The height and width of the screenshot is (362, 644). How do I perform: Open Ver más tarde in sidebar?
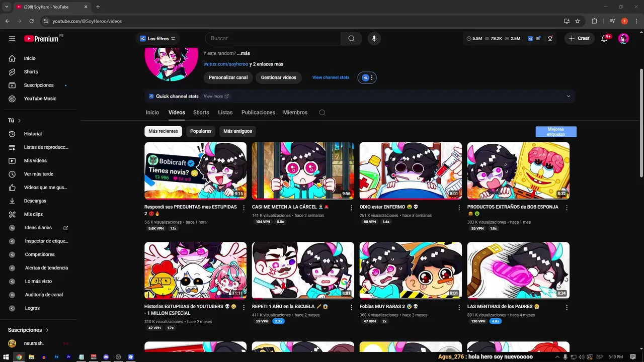38,174
